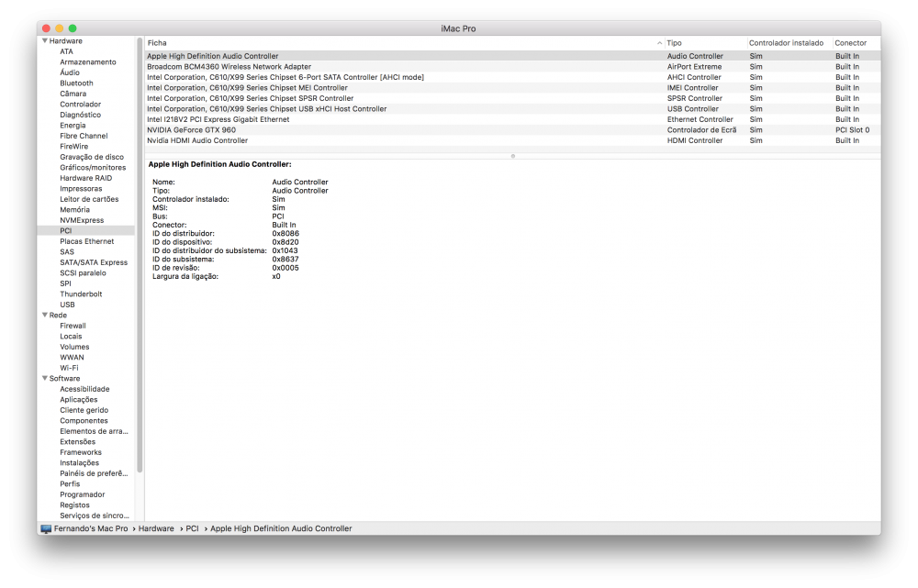918x588 pixels.
Task: Click the green zoom window button
Action: (73, 28)
